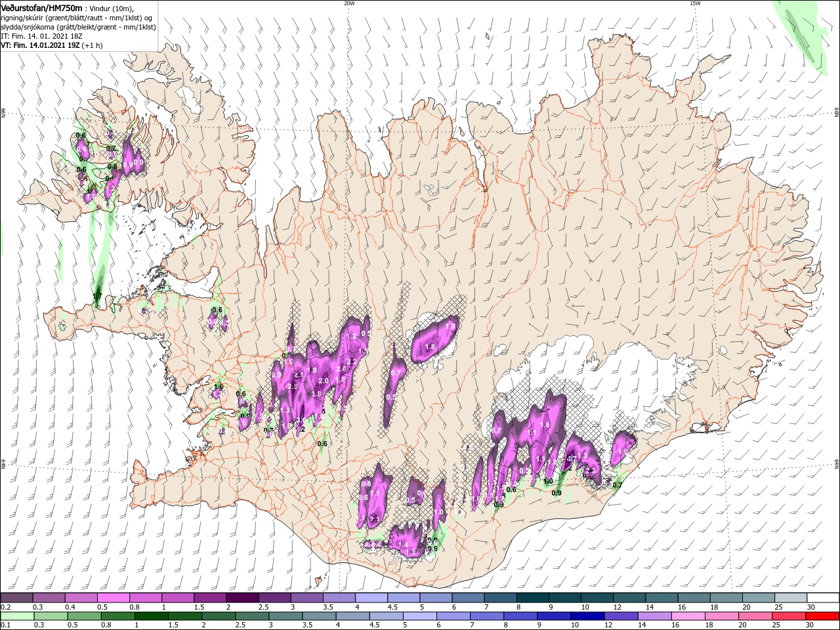The width and height of the screenshot is (840, 630).
Task: Select the white snow swatch labelled 30
Action: point(824,598)
